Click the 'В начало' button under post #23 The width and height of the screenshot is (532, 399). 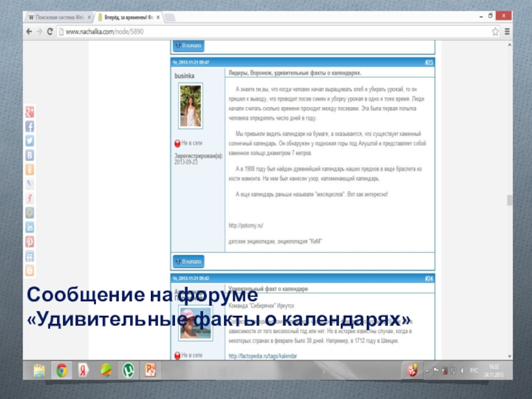tap(188, 261)
